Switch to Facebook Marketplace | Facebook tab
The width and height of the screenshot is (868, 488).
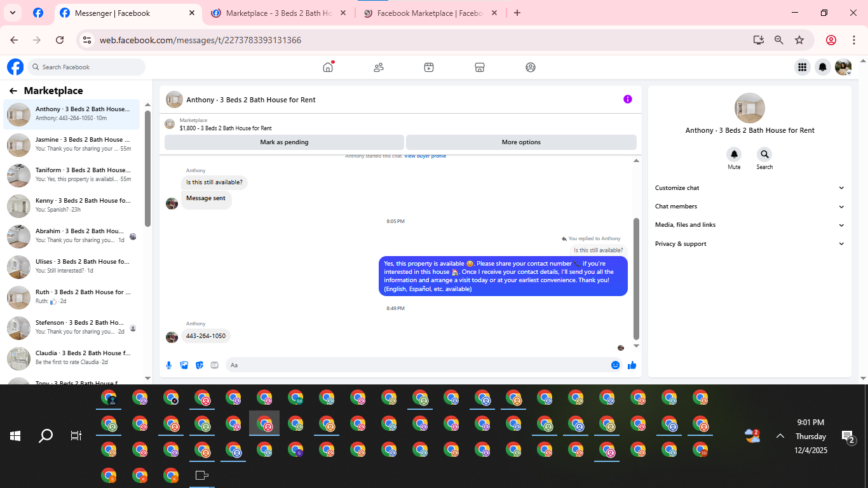tap(431, 13)
